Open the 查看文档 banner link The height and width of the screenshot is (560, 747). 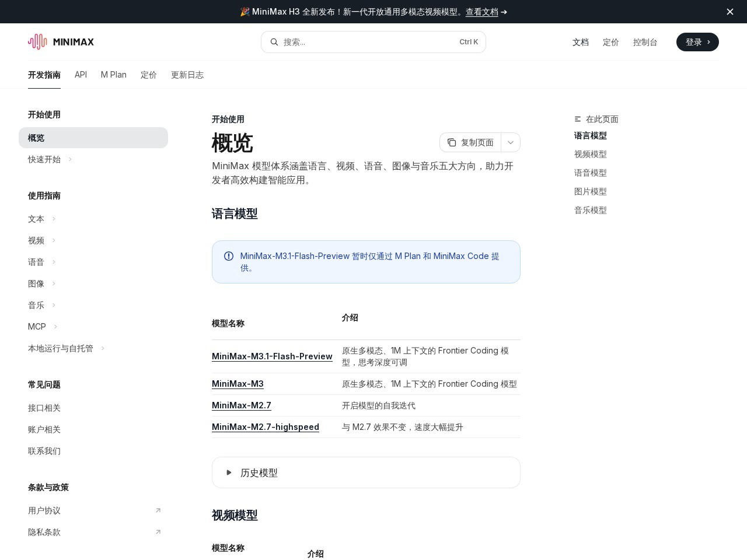point(481,12)
